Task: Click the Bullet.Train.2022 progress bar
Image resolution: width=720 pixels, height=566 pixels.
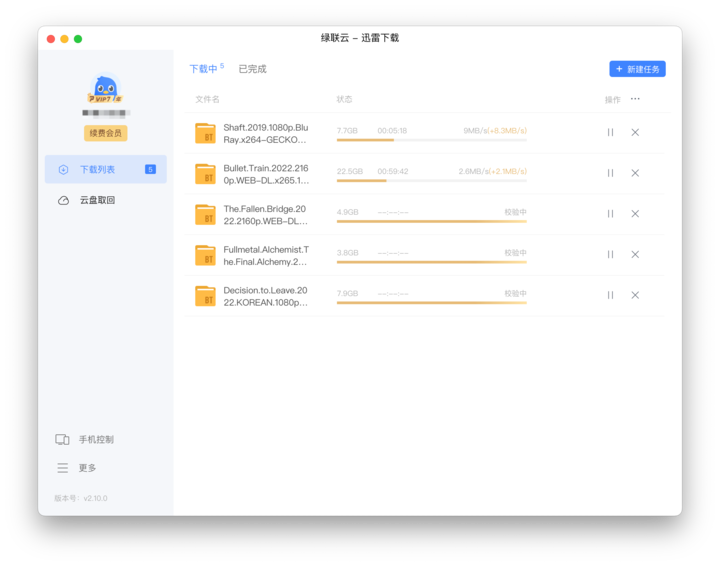Action: pyautogui.click(x=432, y=181)
